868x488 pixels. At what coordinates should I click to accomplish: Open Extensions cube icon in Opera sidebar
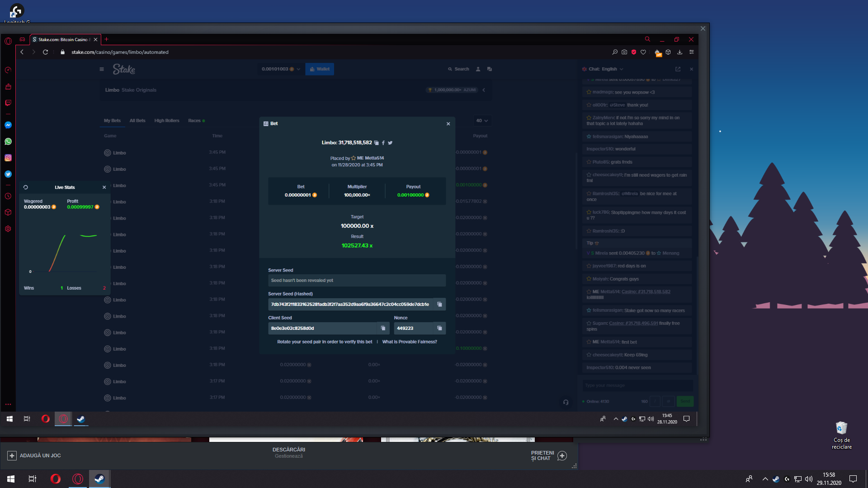[8, 212]
